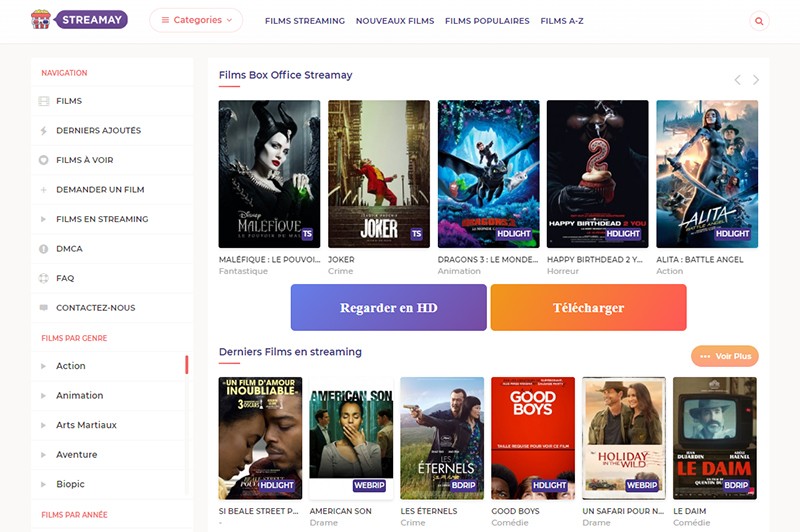Click the film strip icon beside FILMS

[44, 101]
